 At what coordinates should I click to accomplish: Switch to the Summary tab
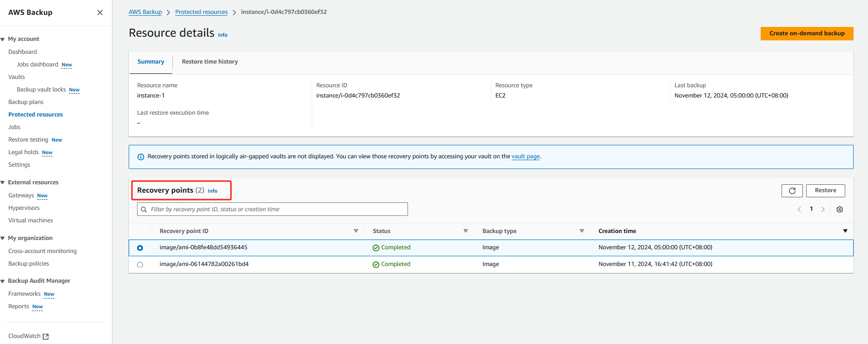(x=151, y=62)
